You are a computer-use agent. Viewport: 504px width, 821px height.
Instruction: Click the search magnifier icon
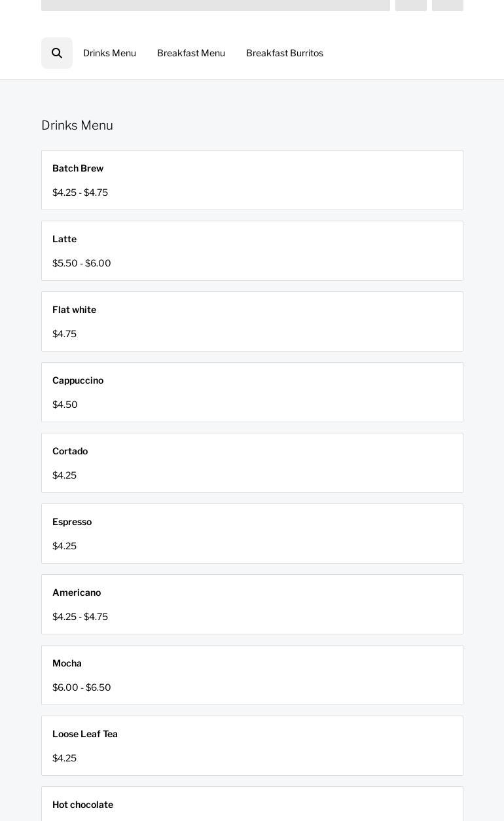tap(57, 53)
